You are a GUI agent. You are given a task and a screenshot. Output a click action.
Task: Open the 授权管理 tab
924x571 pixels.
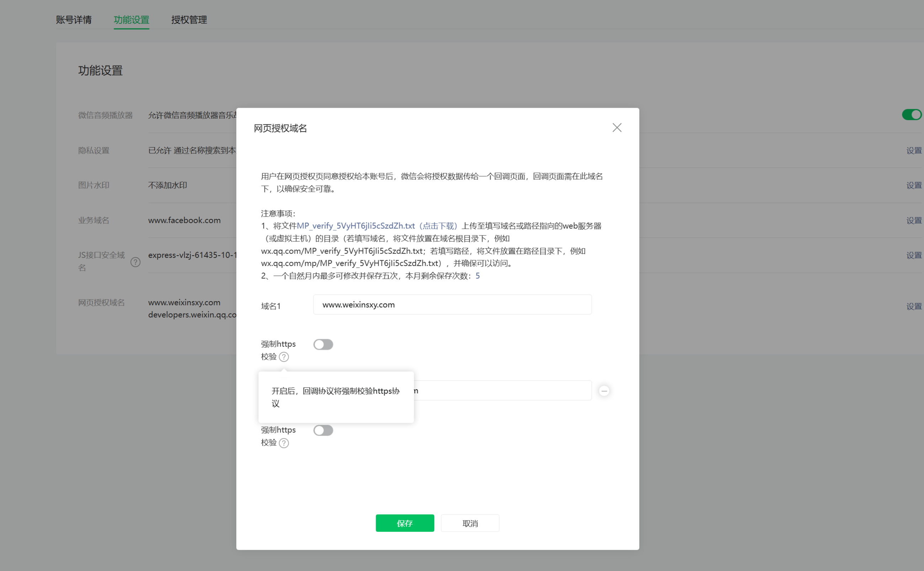coord(189,20)
